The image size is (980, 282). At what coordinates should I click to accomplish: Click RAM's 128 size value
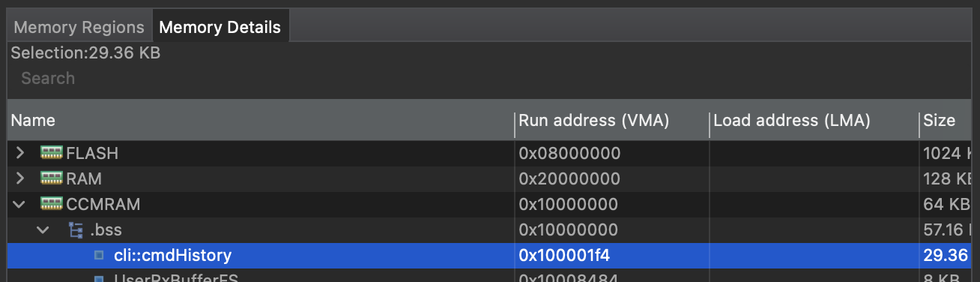tap(947, 178)
